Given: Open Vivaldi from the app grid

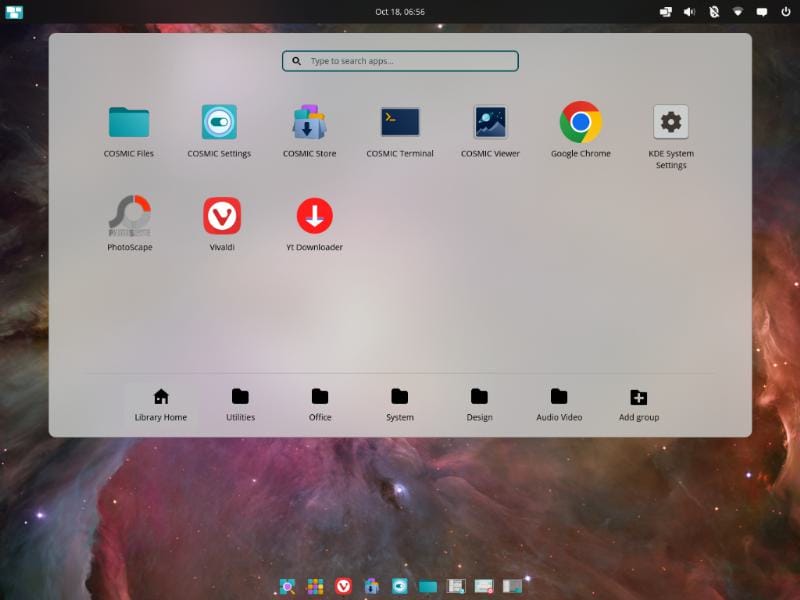Looking at the screenshot, I should 222,224.
